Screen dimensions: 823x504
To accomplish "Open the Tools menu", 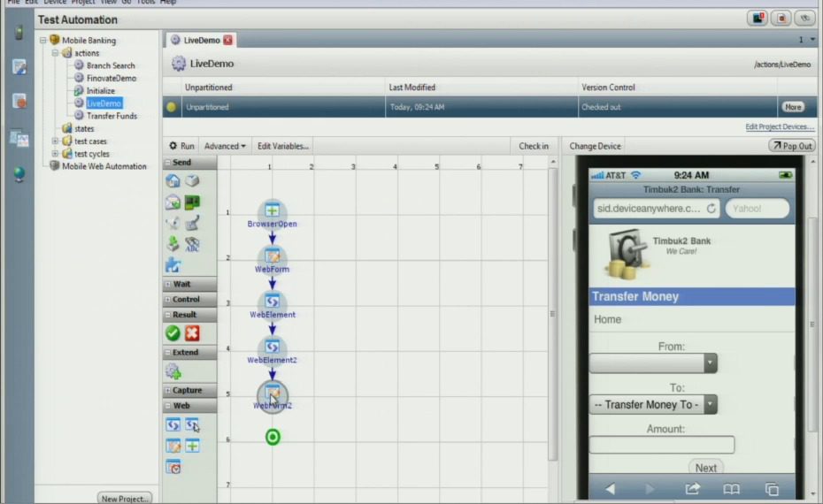I will [145, 3].
